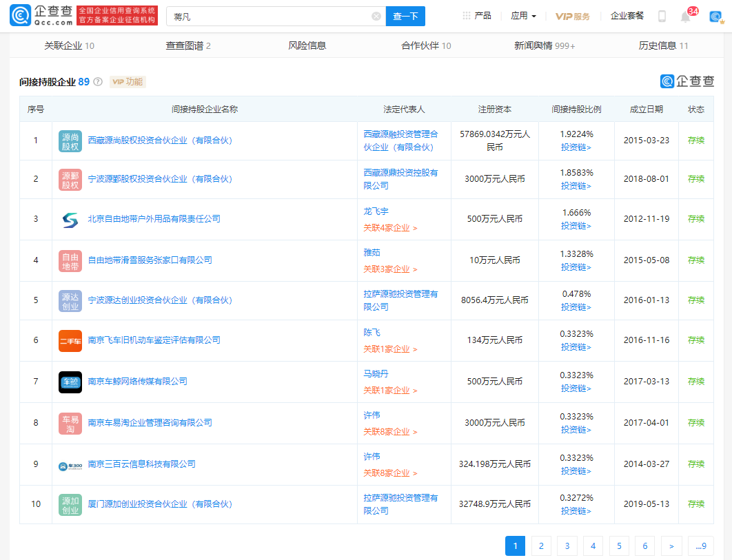Open 北京自由地带户外用品有限责任公司 link

coord(154,219)
